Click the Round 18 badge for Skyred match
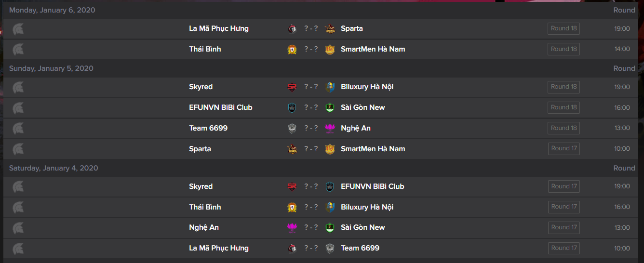644x263 pixels. tap(563, 87)
